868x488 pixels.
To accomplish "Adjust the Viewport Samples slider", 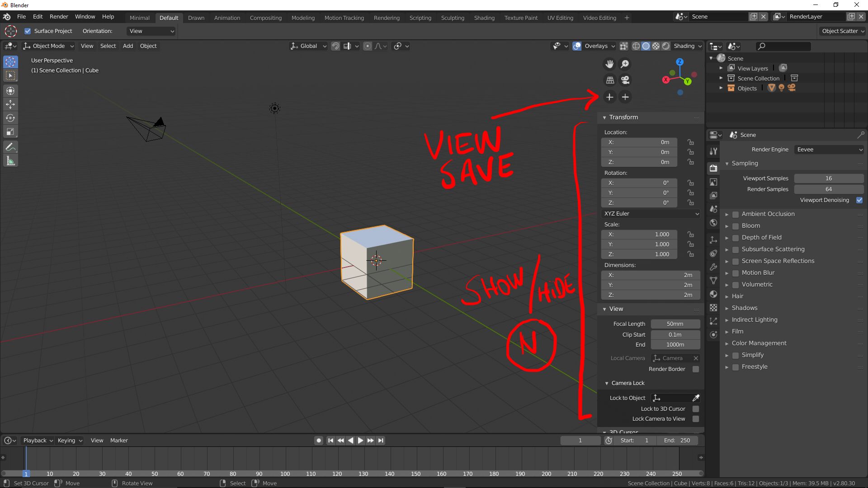I will point(829,178).
